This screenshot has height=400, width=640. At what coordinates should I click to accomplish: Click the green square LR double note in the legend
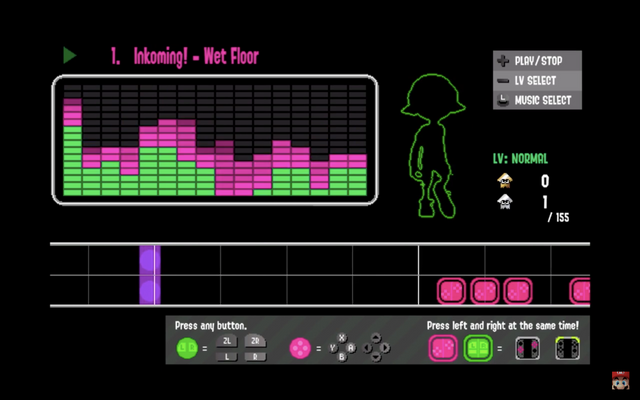(x=478, y=348)
